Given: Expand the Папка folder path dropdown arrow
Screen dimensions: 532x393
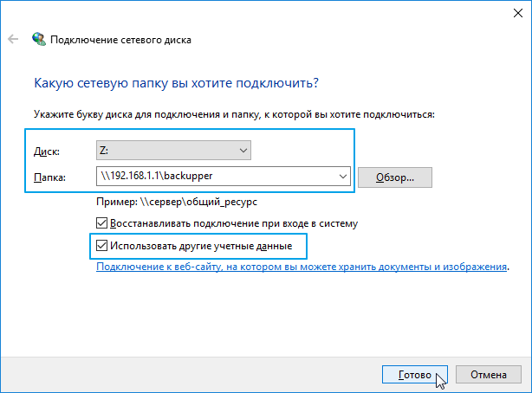Looking at the screenshot, I should click(x=342, y=177).
